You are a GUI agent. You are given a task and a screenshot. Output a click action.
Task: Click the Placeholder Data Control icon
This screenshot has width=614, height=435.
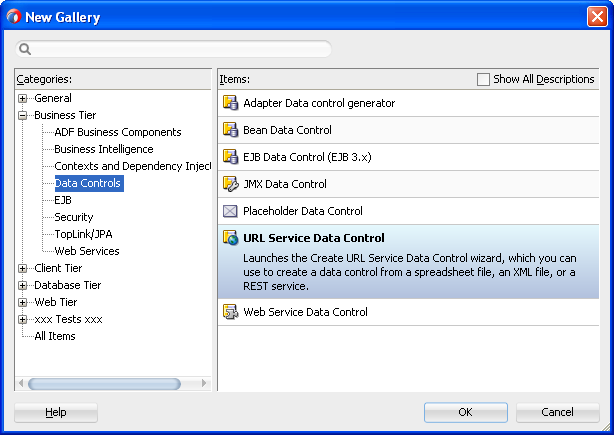pos(230,211)
